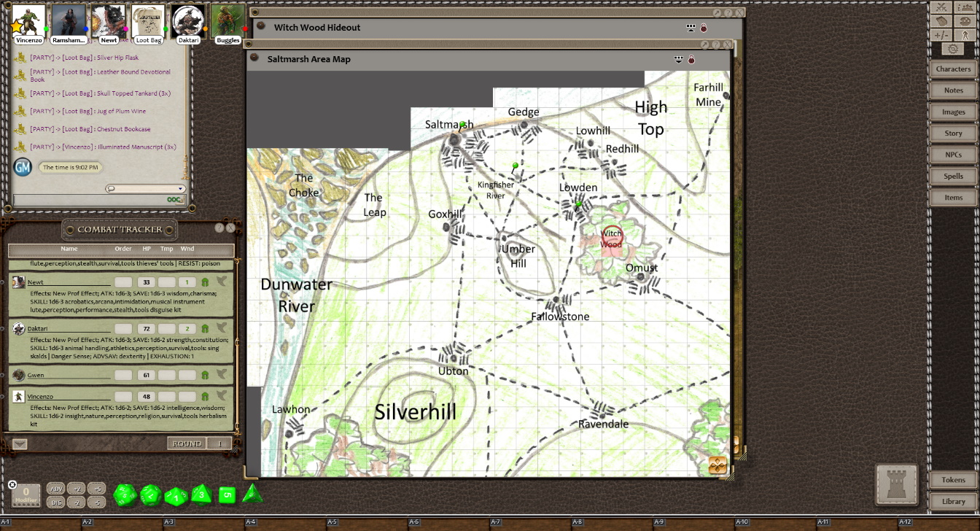Open the Party Sheet icon in the top-right
This screenshot has height=531, width=980.
click(x=964, y=7)
